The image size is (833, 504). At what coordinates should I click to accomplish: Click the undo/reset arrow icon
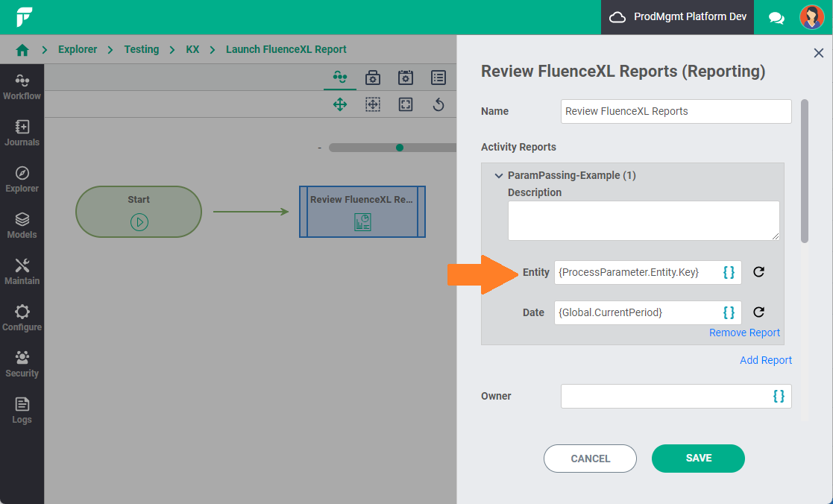pyautogui.click(x=438, y=104)
